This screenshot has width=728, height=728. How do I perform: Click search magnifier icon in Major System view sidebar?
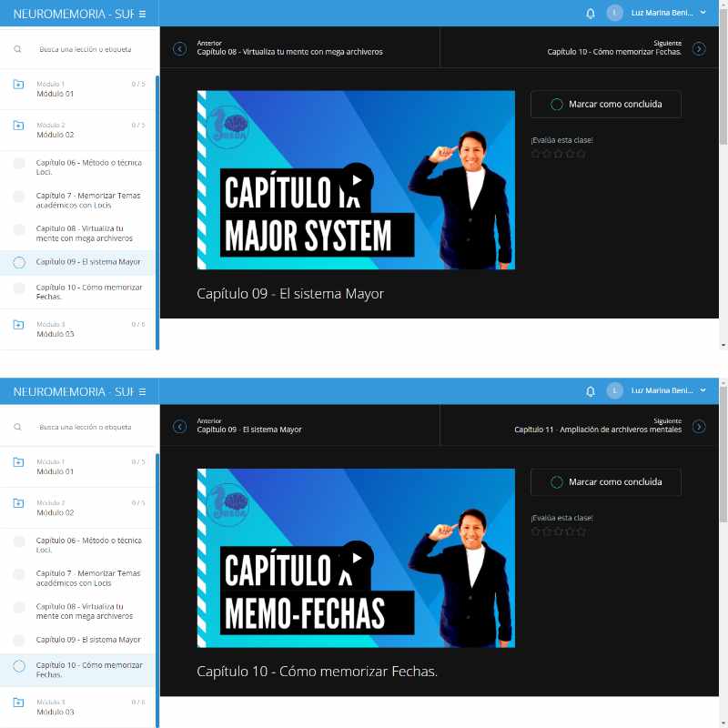coord(18,49)
